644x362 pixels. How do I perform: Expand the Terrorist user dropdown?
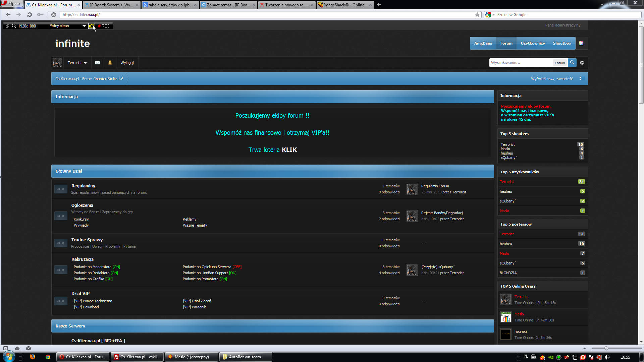click(x=77, y=63)
